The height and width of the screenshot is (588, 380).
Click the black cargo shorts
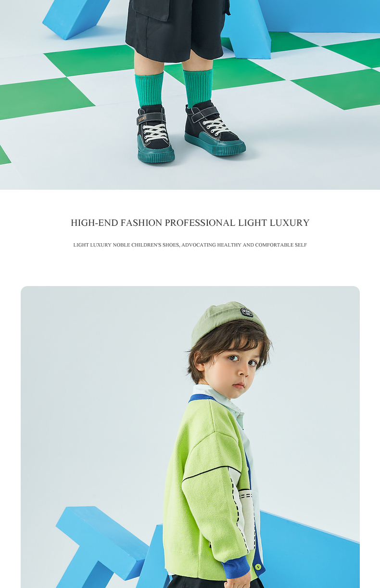coord(176,29)
